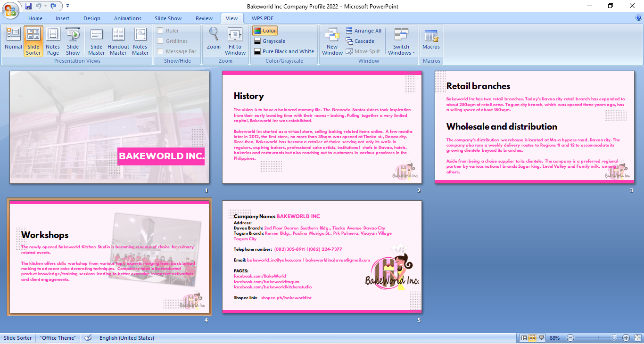Click English (United States) language indicator
This screenshot has height=344, width=644.
pyautogui.click(x=127, y=338)
